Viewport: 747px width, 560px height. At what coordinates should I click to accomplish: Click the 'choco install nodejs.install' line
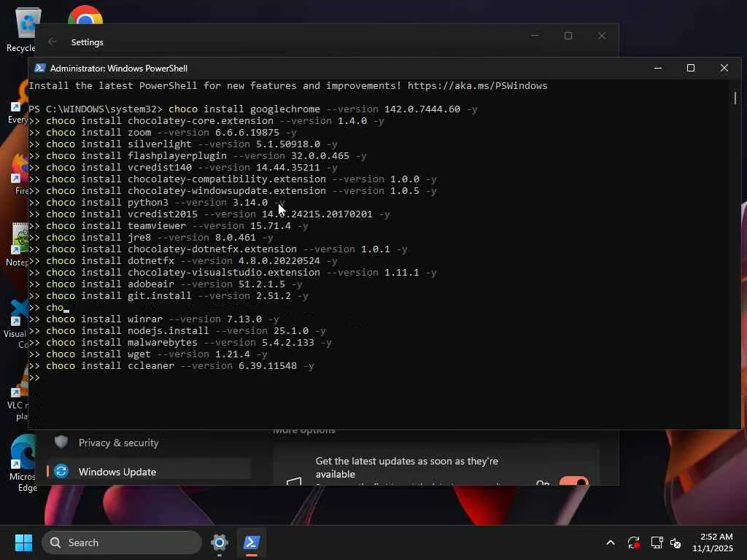pos(186,330)
